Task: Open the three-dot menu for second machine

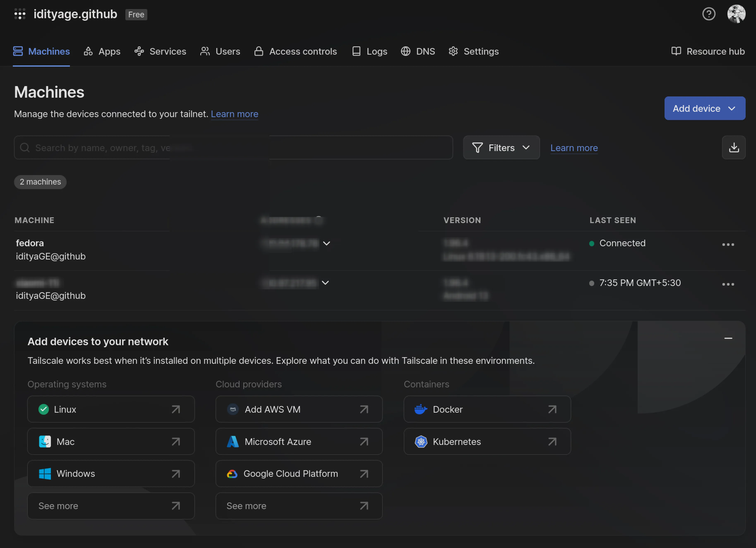Action: coord(728,284)
